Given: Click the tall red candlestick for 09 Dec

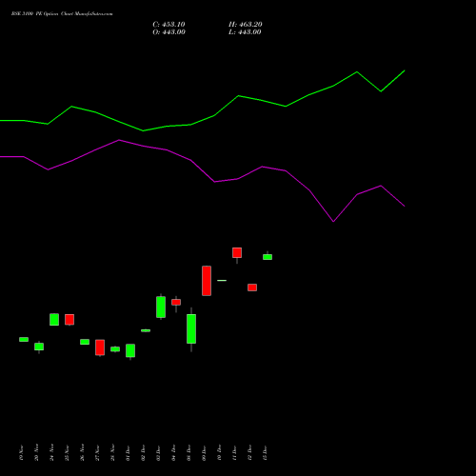Looking at the screenshot, I should point(207,281).
